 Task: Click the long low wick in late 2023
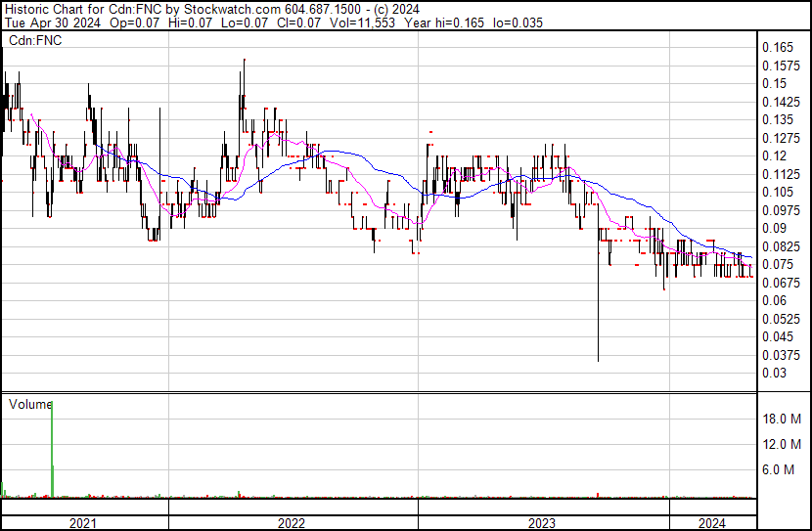(598, 313)
